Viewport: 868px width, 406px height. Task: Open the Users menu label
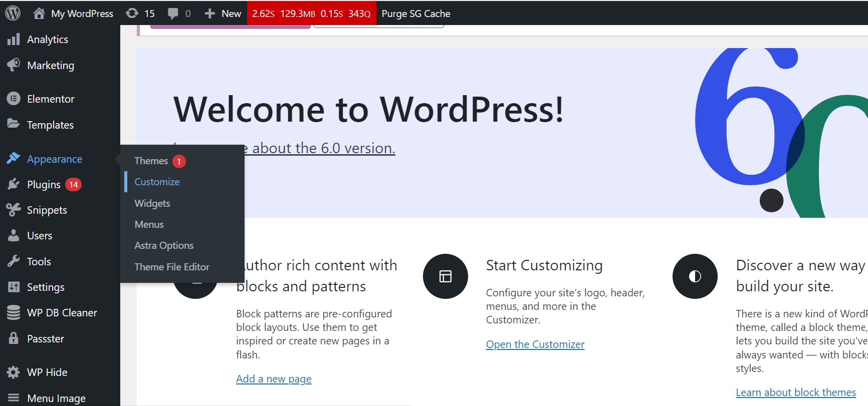tap(40, 235)
